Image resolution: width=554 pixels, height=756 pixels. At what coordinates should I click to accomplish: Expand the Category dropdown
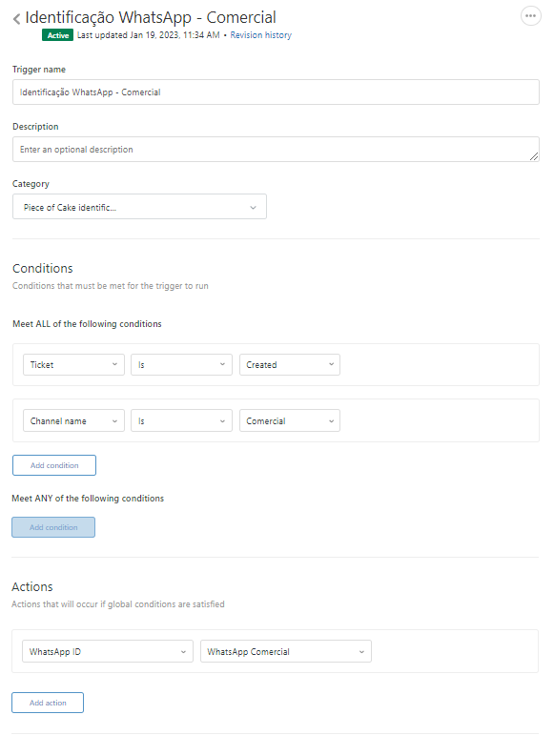tap(139, 207)
